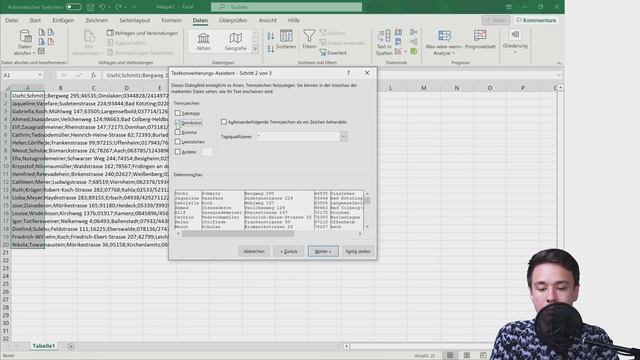The width and height of the screenshot is (640, 360).
Task: Check the Tabstopp delimiter checkbox
Action: tap(178, 113)
